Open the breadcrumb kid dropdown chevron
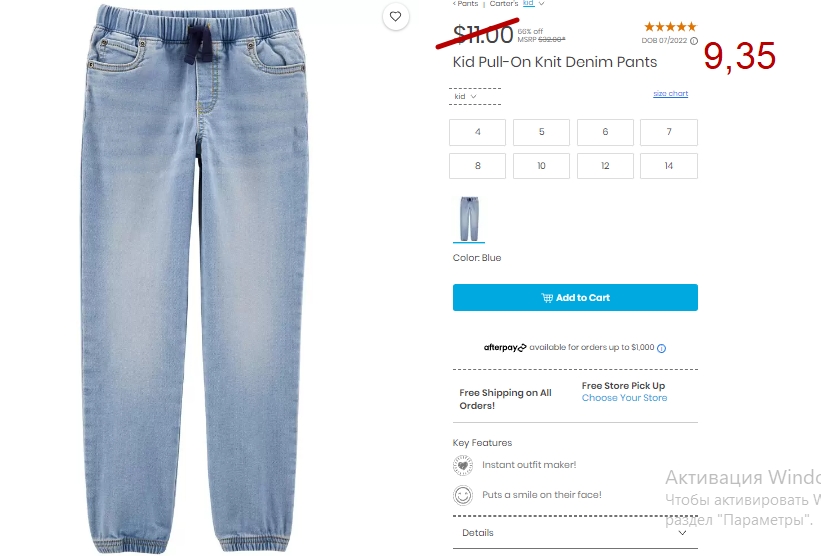 [x=541, y=4]
